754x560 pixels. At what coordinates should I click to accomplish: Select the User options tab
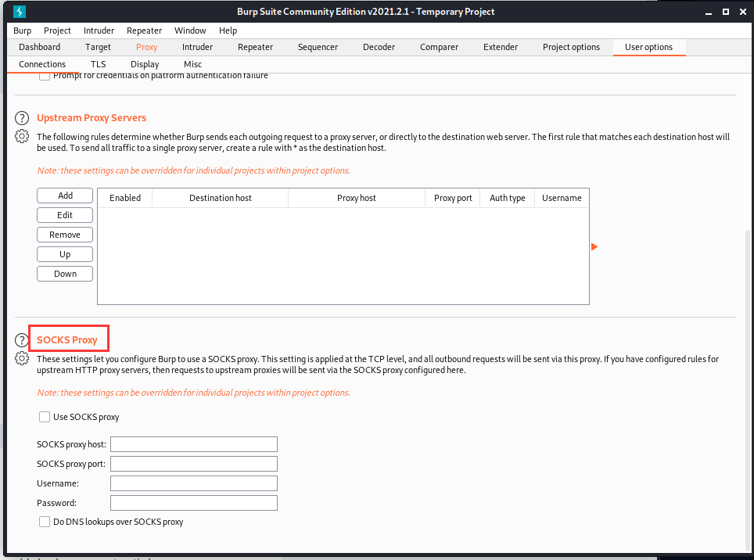(x=648, y=47)
